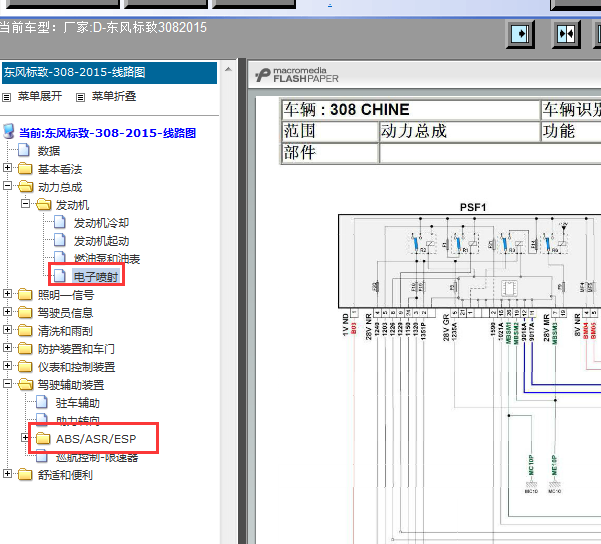Image resolution: width=601 pixels, height=544 pixels.
Task: Click the sidebar scrollbar up arrow
Action: [x=228, y=69]
